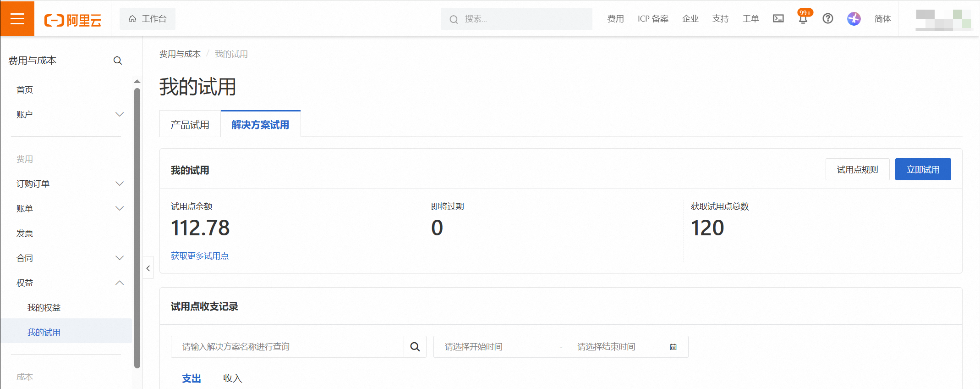The image size is (980, 389).
Task: Open the 工单 top menu
Action: click(751, 19)
